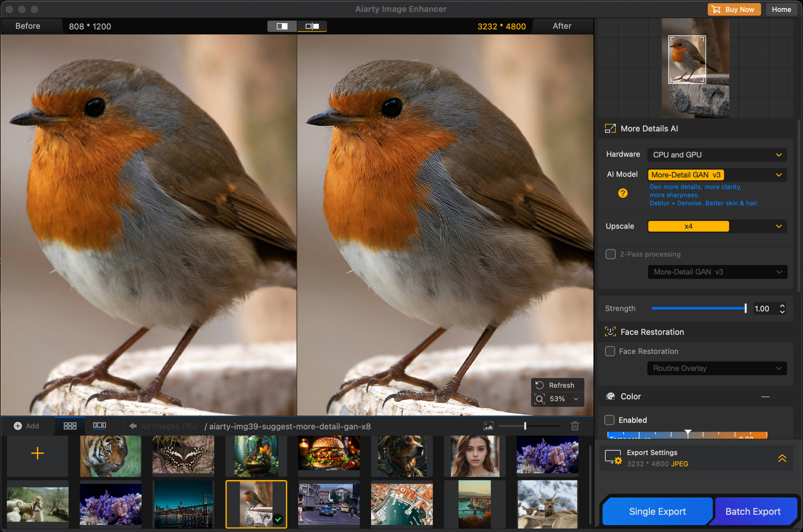Enable Face Restoration
The width and height of the screenshot is (803, 532).
coord(610,351)
